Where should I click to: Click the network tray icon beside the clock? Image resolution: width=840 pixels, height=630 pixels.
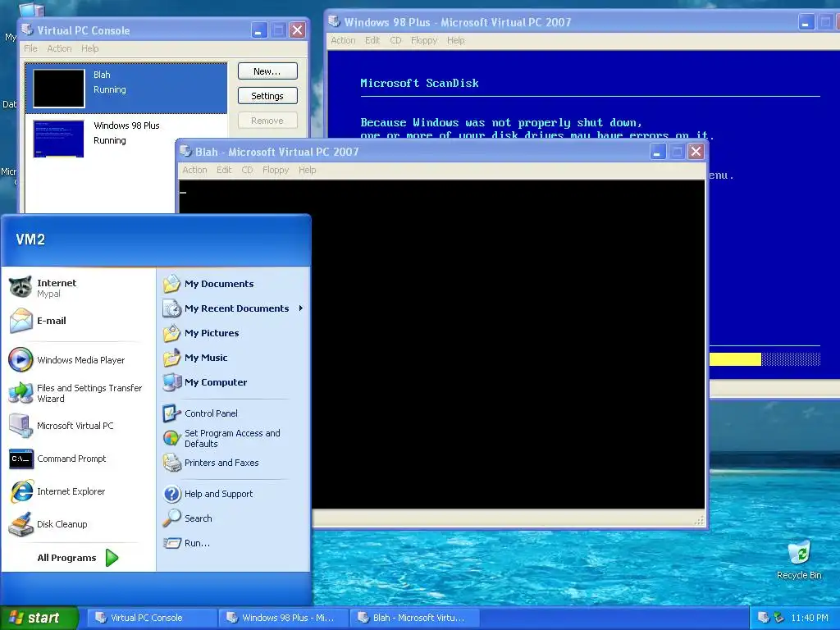click(x=778, y=618)
